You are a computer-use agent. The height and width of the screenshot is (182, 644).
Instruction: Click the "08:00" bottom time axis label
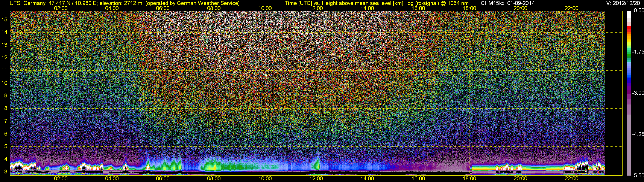[214, 179]
